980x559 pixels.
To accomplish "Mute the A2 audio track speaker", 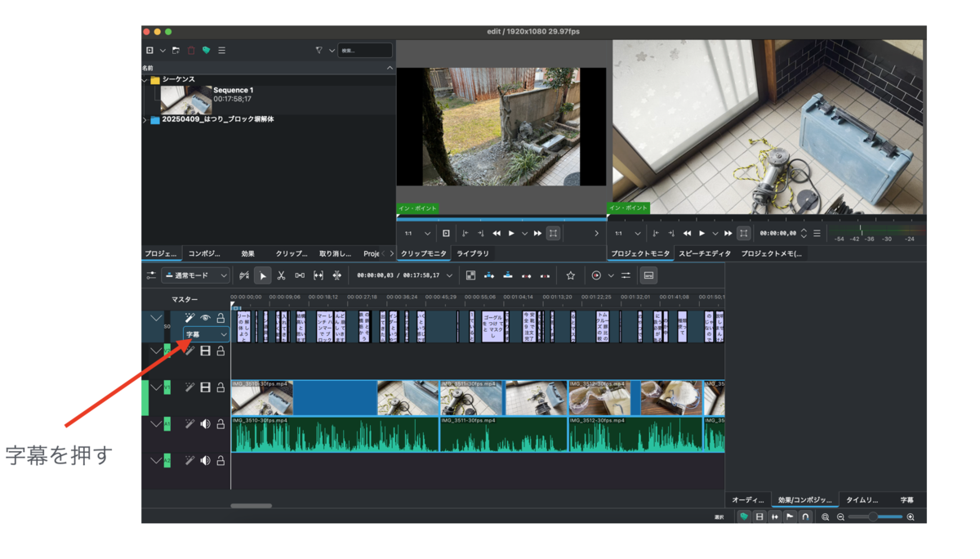I will tap(206, 461).
